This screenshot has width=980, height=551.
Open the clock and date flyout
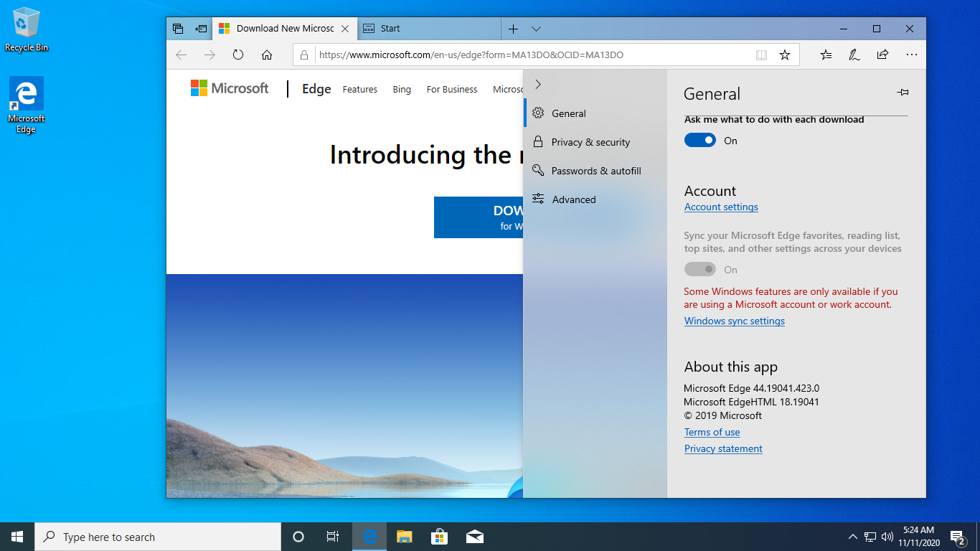[x=918, y=537]
